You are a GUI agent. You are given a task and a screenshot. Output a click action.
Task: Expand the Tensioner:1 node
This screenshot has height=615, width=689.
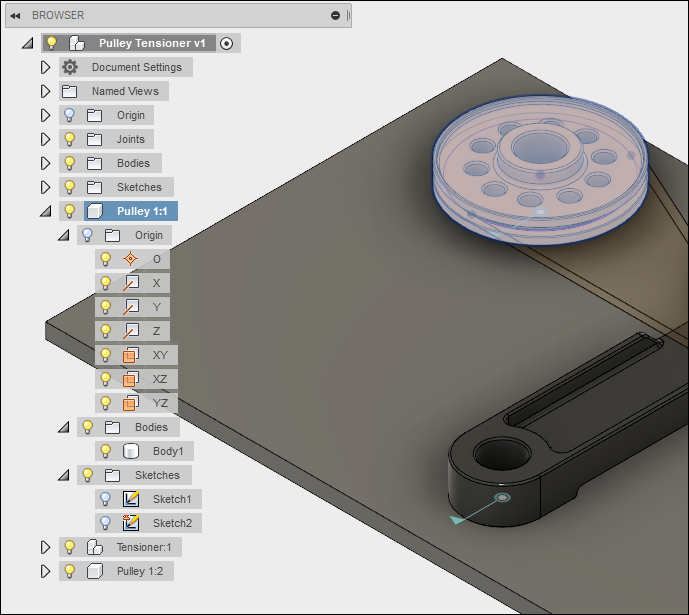45,547
